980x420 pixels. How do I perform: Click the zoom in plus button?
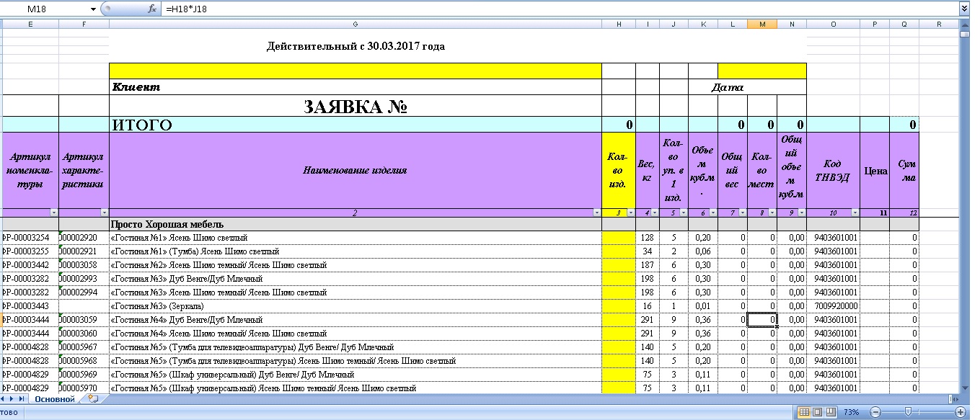959,412
